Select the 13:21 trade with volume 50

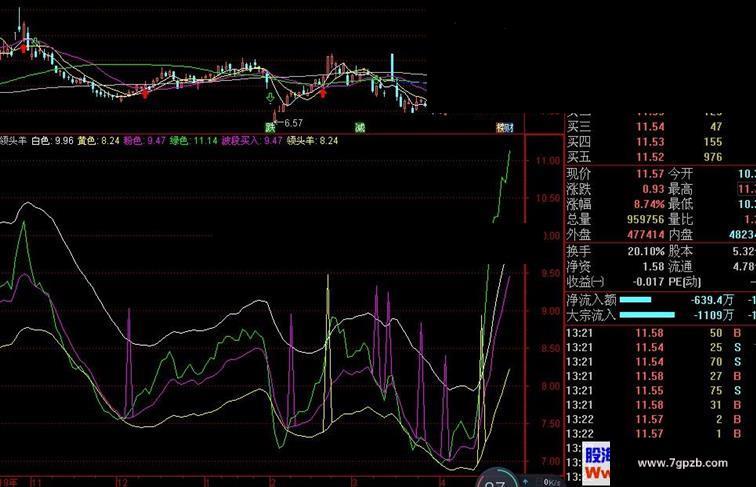pos(653,333)
